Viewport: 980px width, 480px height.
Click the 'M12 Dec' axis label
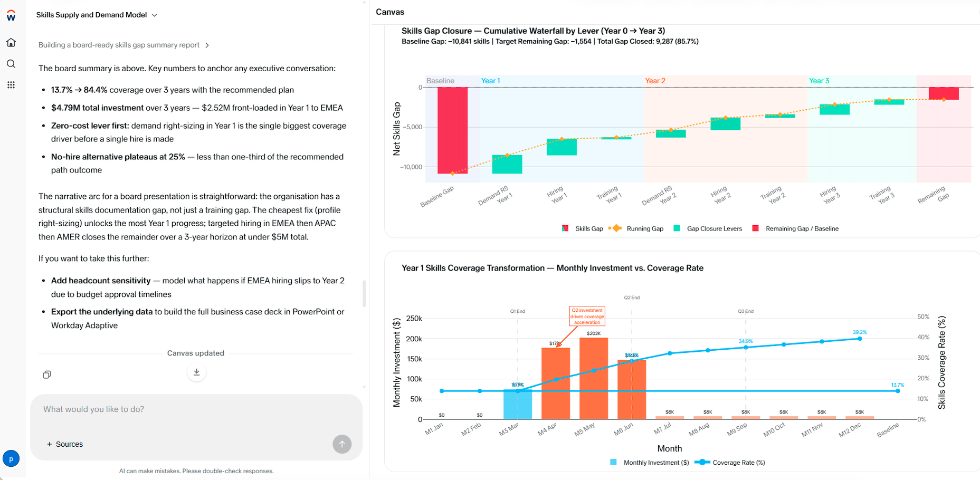pyautogui.click(x=849, y=430)
